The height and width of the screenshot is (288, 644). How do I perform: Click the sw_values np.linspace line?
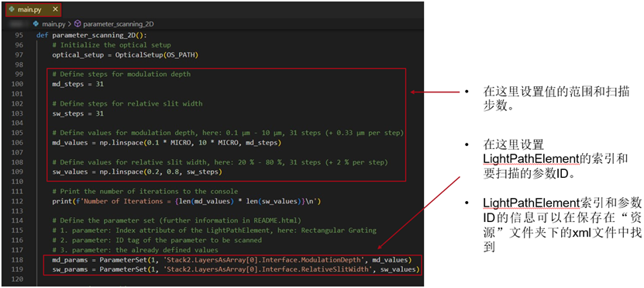coord(136,172)
